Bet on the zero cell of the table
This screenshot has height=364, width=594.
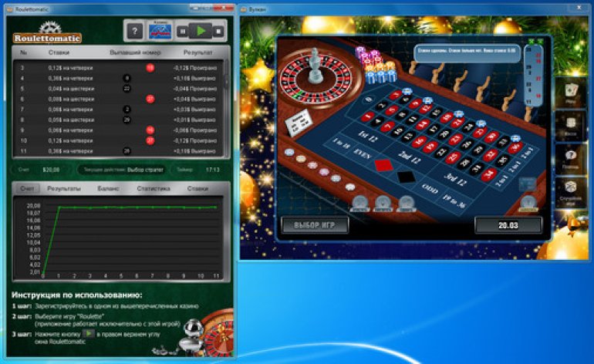(x=367, y=99)
